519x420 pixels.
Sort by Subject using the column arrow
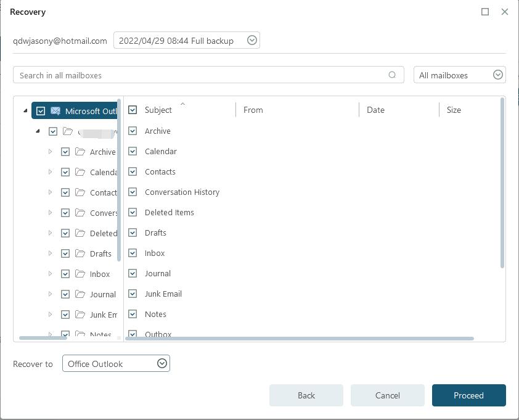(182, 104)
